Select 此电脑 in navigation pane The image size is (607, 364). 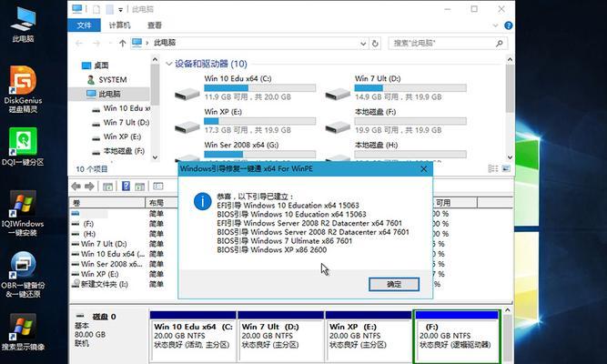[109, 94]
